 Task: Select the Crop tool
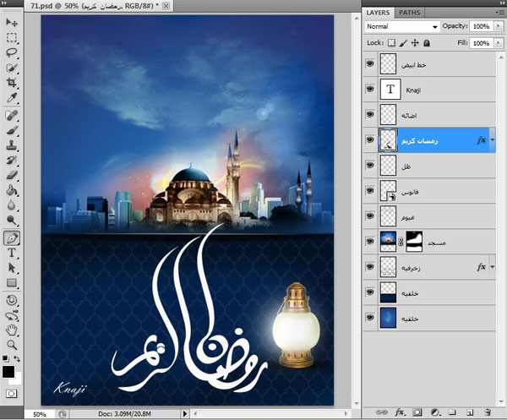click(x=12, y=83)
